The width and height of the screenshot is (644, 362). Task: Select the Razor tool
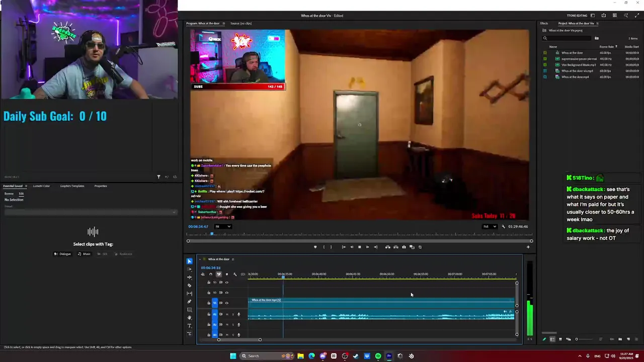189,285
